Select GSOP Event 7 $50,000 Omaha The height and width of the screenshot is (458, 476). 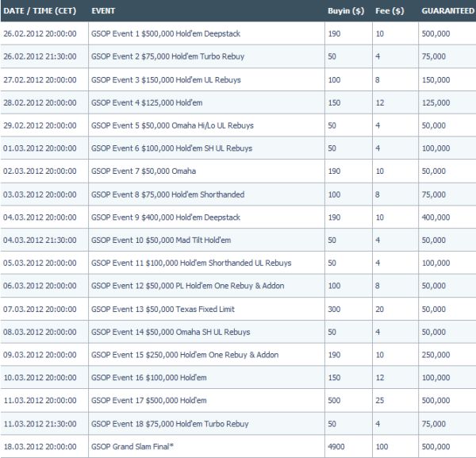click(x=144, y=171)
